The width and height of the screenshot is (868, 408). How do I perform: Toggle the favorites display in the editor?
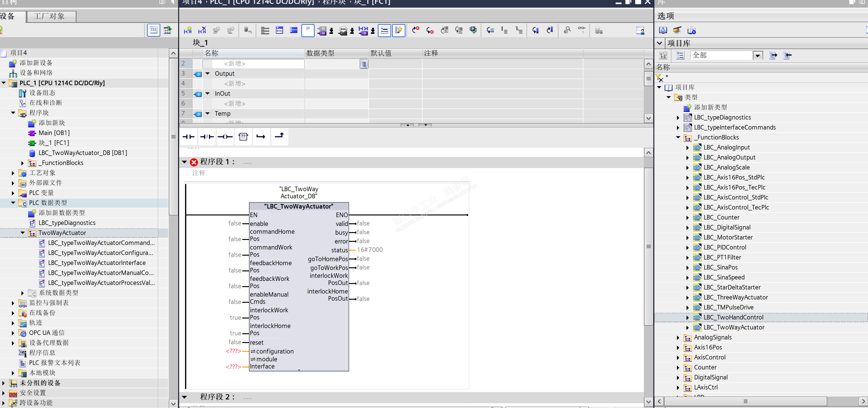[x=399, y=30]
